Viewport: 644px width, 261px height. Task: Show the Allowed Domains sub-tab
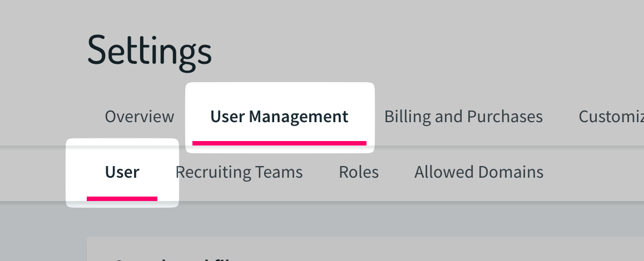pyautogui.click(x=479, y=172)
